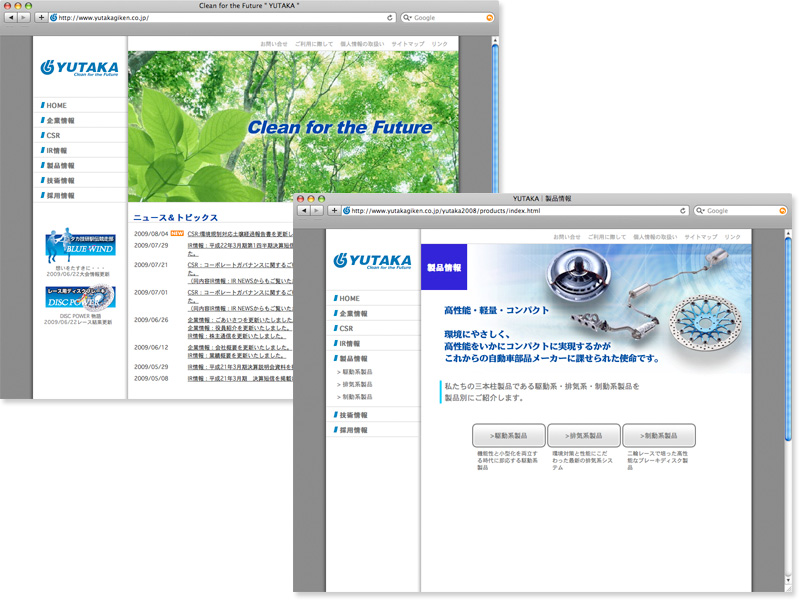Select HOME in the front window sidebar menu
This screenshot has height=600, width=800.
click(x=349, y=298)
